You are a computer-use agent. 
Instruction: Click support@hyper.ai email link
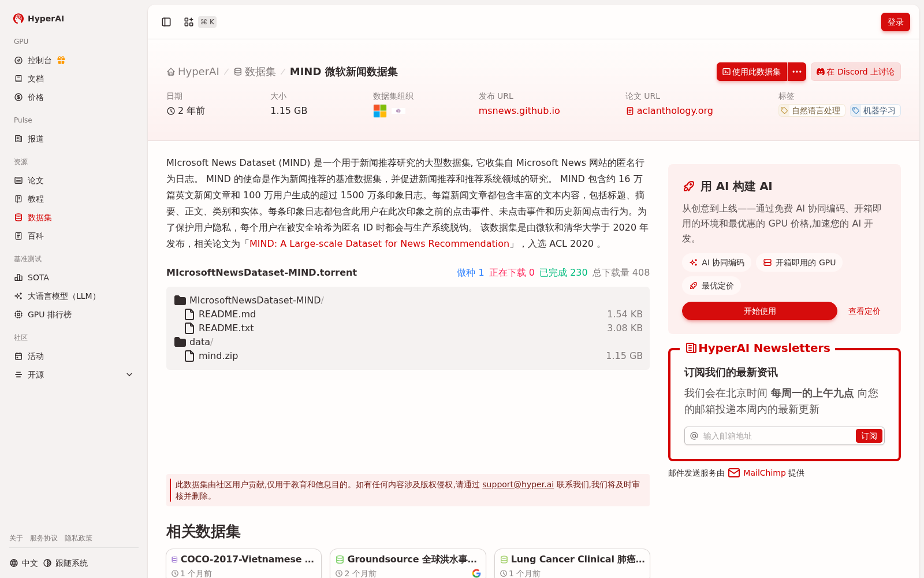coord(518,484)
